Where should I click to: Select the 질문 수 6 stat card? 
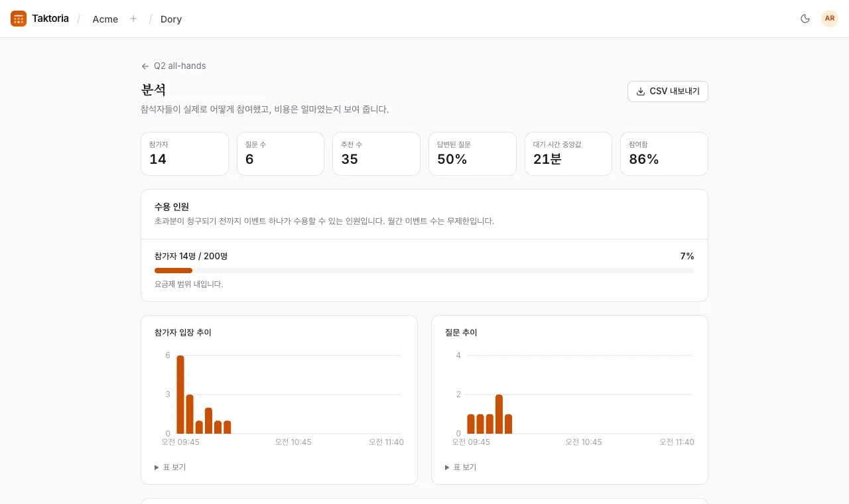click(x=281, y=154)
